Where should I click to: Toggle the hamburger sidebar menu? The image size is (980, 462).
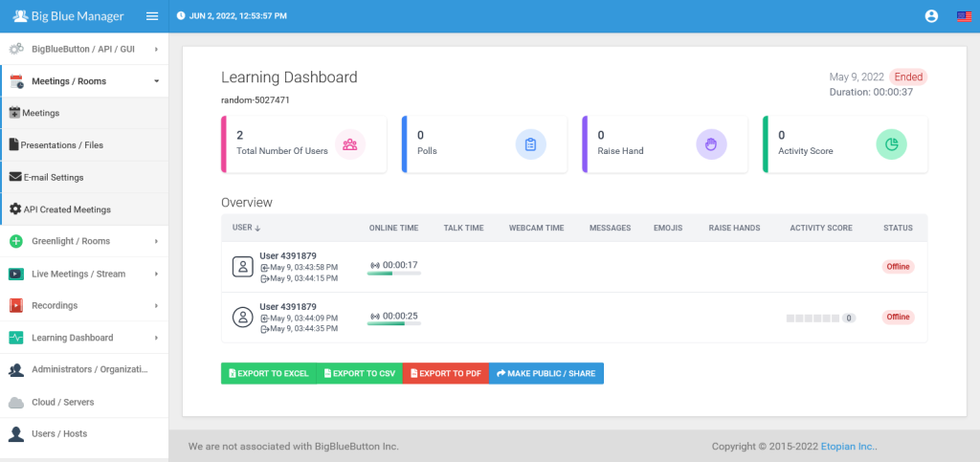point(152,16)
